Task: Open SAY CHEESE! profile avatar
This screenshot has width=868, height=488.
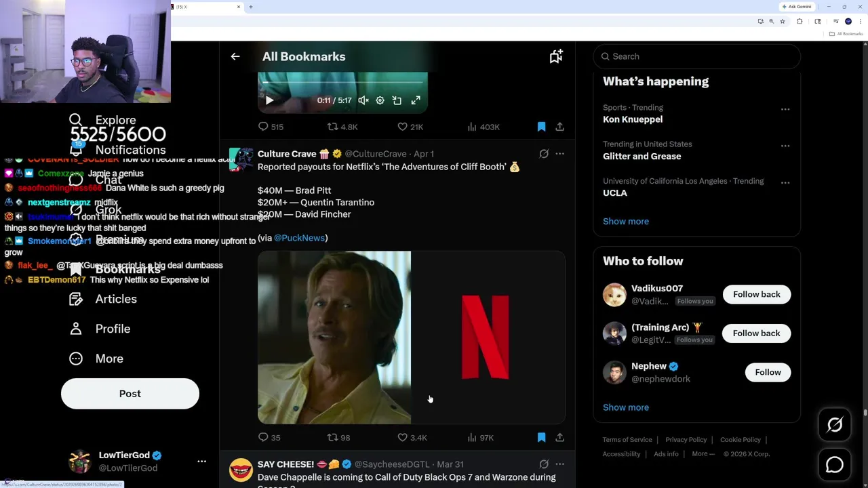Action: pyautogui.click(x=241, y=470)
